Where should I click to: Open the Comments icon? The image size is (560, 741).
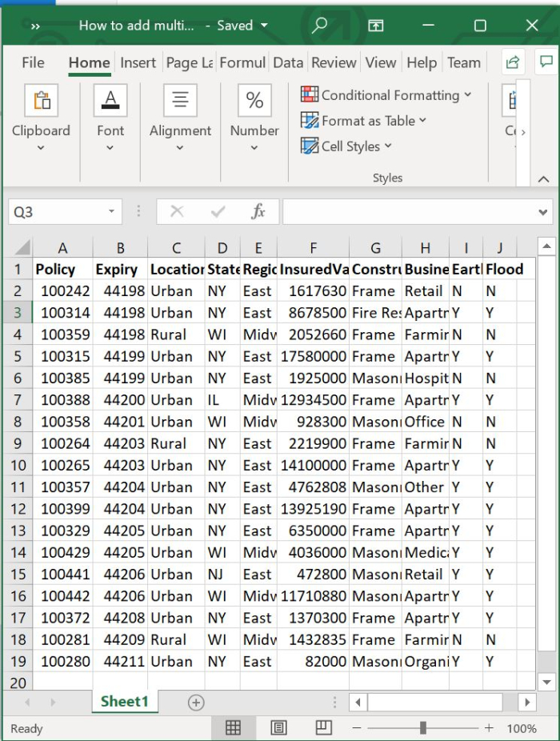point(546,62)
